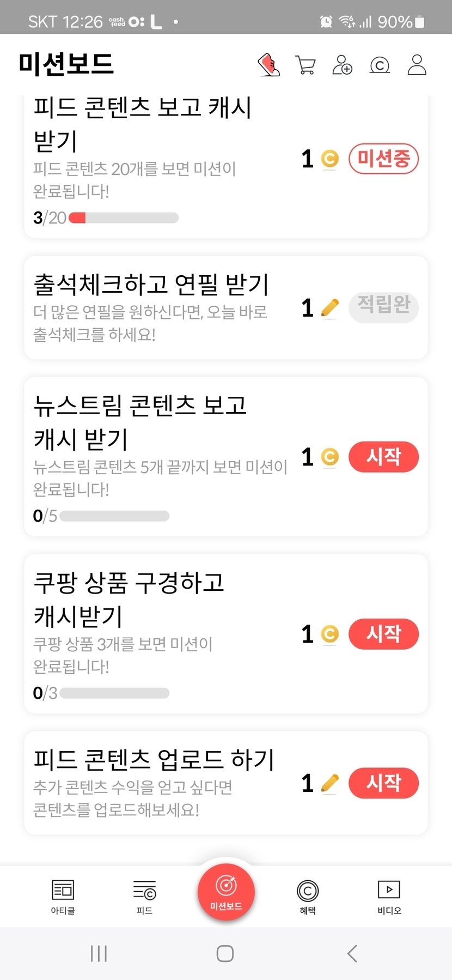The width and height of the screenshot is (452, 980).
Task: Tap the Android recent apps button
Action: click(x=99, y=953)
